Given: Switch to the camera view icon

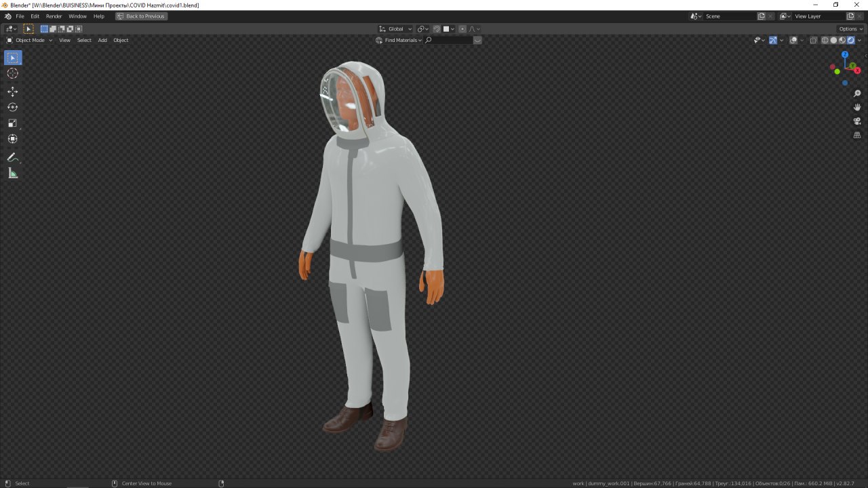Looking at the screenshot, I should pos(856,121).
